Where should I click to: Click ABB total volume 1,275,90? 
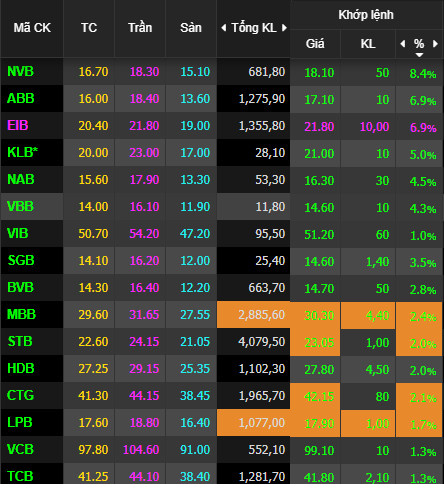coord(262,99)
